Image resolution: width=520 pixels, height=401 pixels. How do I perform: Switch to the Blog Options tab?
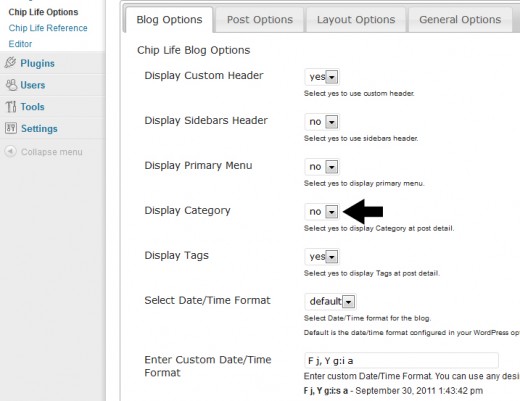pyautogui.click(x=169, y=20)
